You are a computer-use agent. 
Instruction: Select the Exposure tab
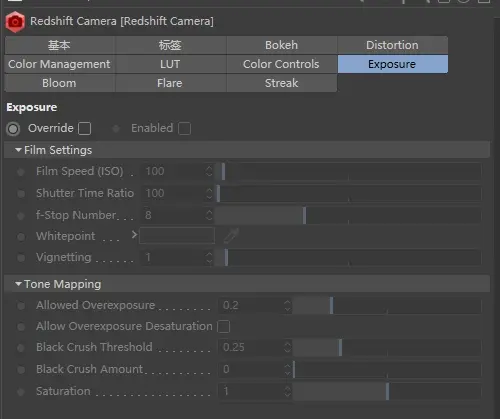pyautogui.click(x=393, y=64)
